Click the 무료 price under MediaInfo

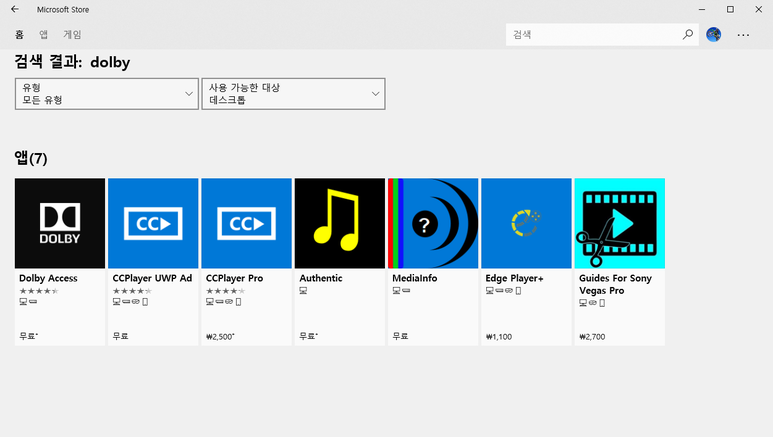click(x=400, y=336)
